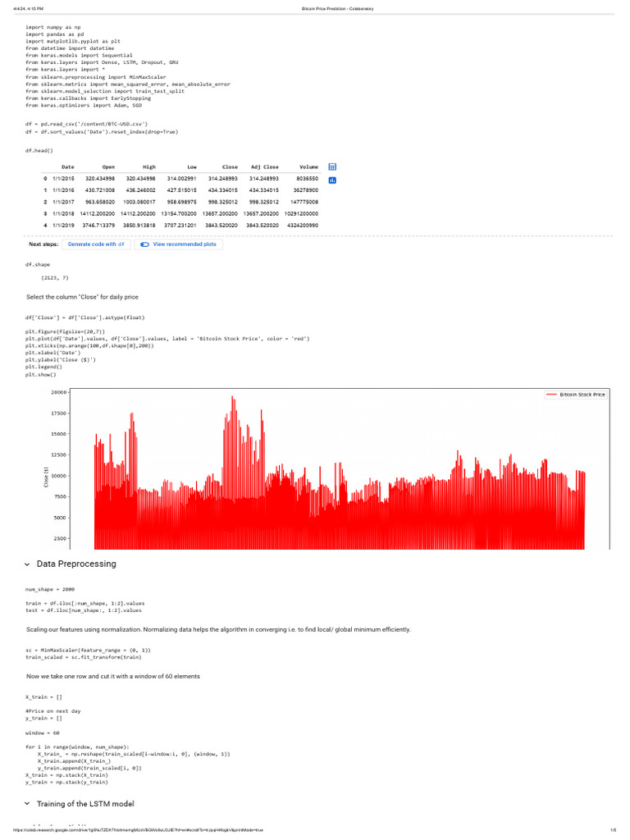
Task: Click the High value '436.246002'
Action: (x=141, y=190)
